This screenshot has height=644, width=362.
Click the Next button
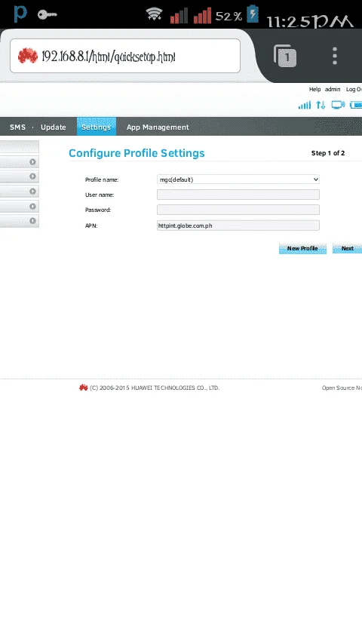coord(347,249)
